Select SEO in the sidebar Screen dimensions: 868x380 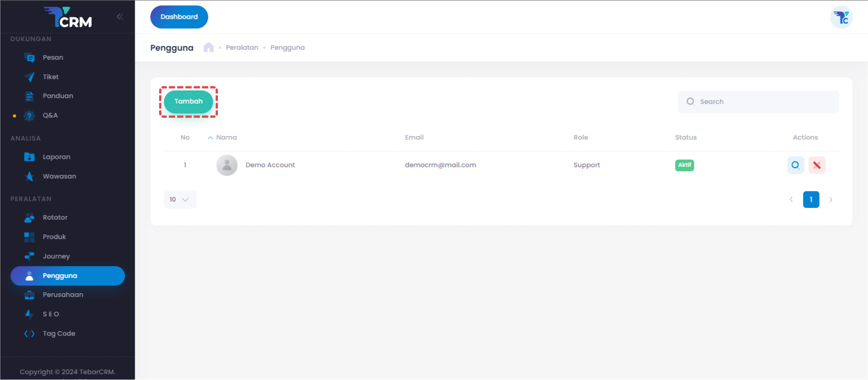51,314
